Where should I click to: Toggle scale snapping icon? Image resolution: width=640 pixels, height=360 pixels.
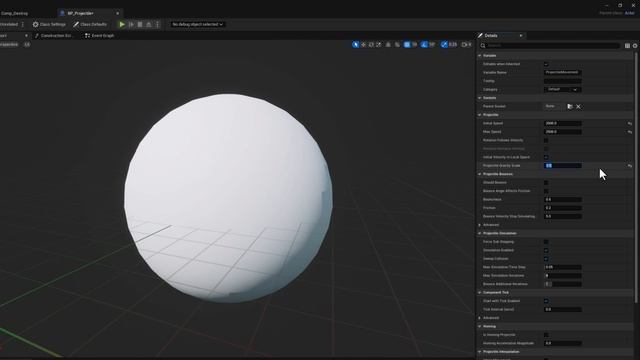(444, 44)
